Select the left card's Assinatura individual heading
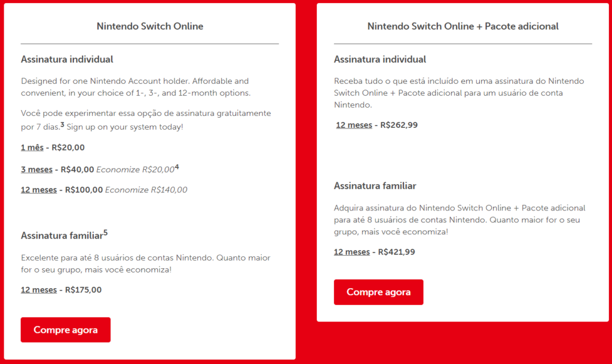 coord(67,60)
